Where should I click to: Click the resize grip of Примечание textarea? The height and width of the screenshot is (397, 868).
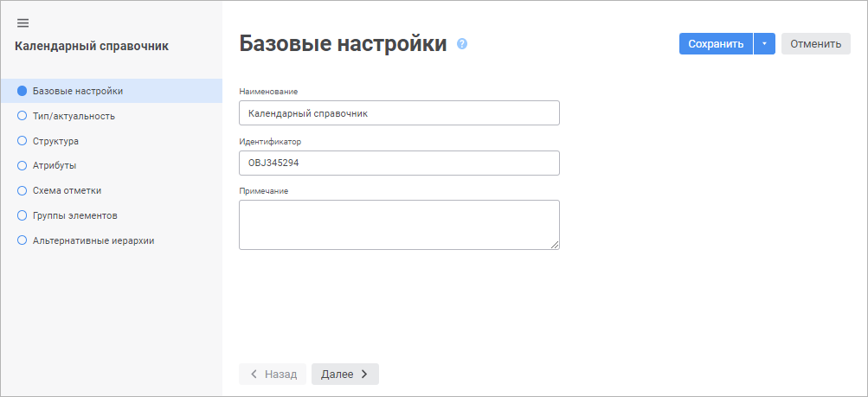coord(555,245)
